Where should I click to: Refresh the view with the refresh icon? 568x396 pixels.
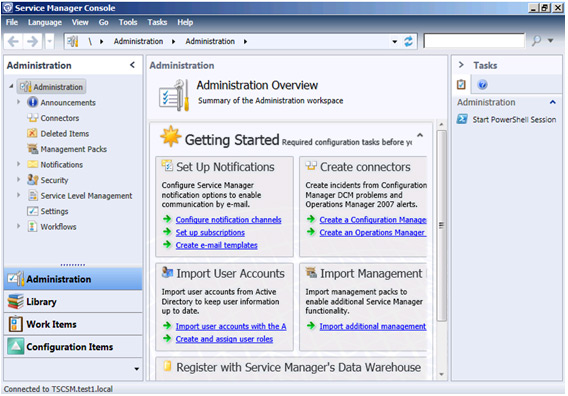coord(408,41)
